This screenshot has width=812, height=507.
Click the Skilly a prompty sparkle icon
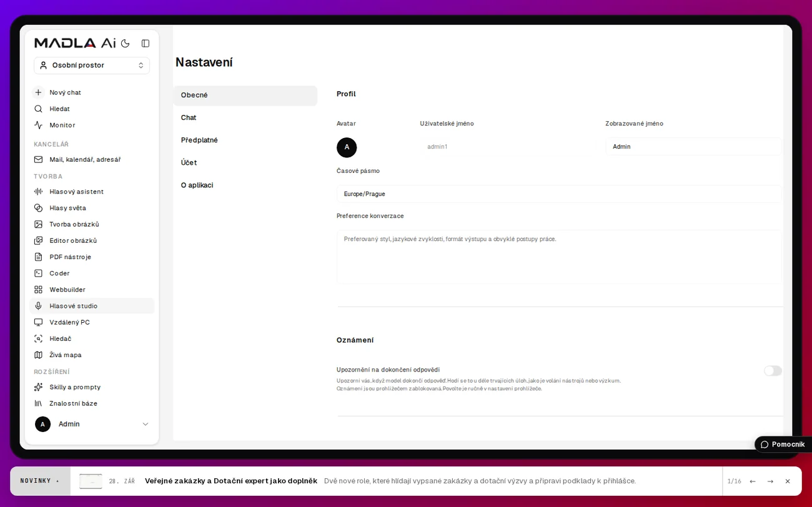(38, 387)
